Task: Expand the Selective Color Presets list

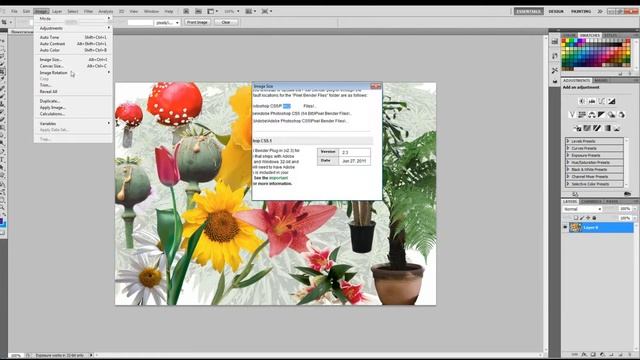Action: coord(568,184)
